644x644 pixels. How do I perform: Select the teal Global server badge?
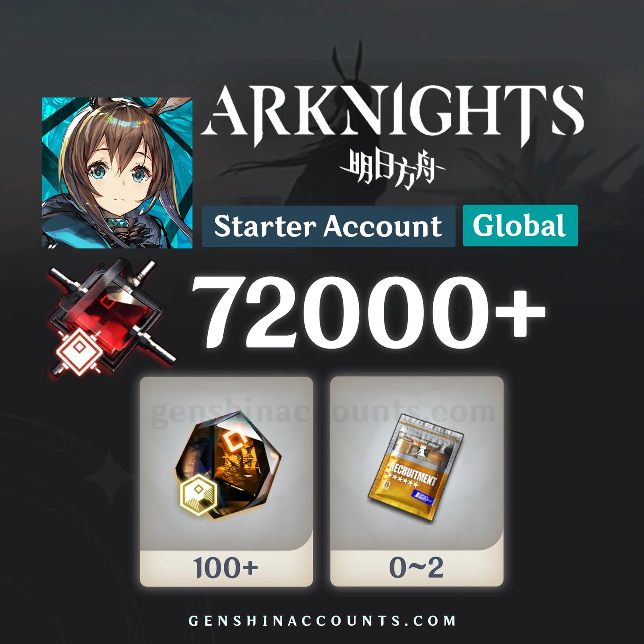[520, 226]
